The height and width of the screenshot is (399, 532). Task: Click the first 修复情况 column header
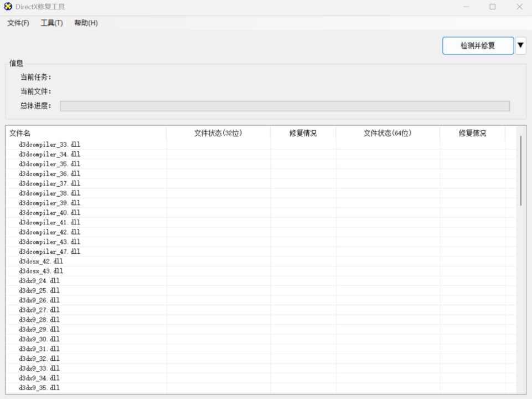pos(303,133)
